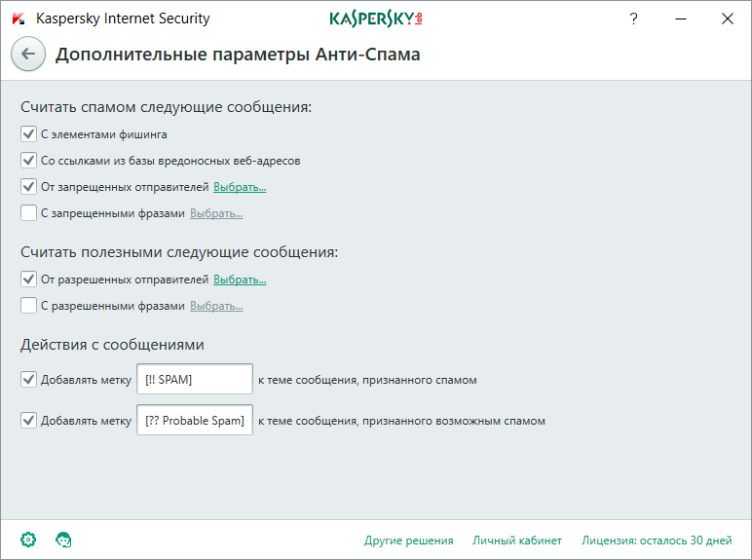Click the Kaspersky app logo icon in title bar
The image size is (752, 560).
click(x=19, y=19)
